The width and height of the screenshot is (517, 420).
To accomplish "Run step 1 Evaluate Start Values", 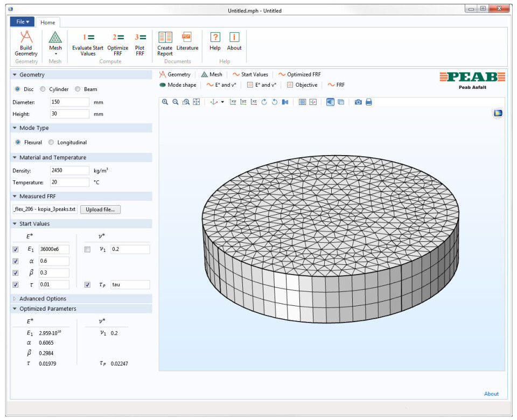I will (x=88, y=44).
